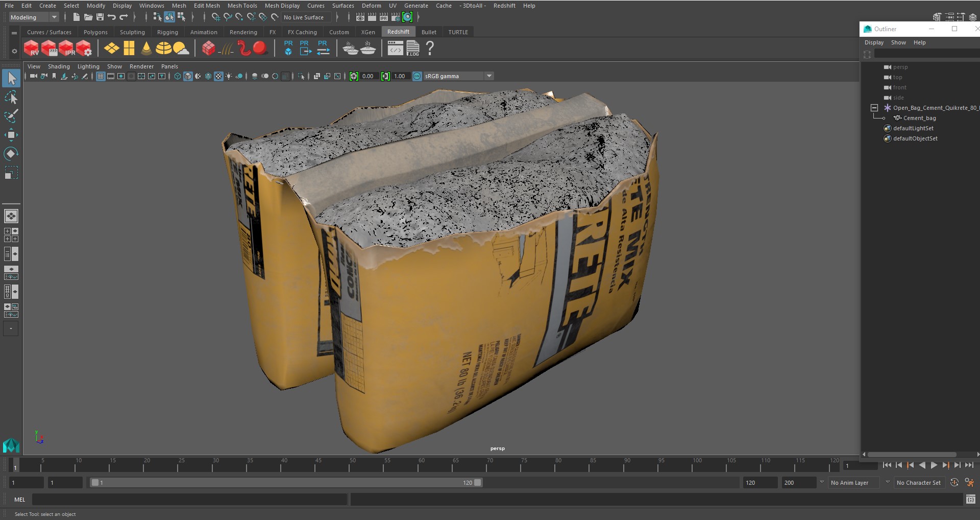Image resolution: width=980 pixels, height=520 pixels.
Task: Switch to the Rendering shelf tab
Action: (243, 32)
